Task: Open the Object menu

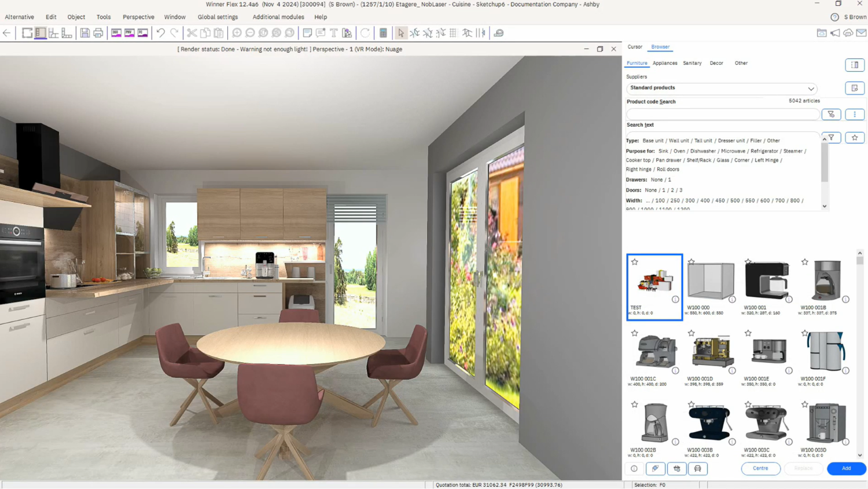Action: pyautogui.click(x=76, y=17)
